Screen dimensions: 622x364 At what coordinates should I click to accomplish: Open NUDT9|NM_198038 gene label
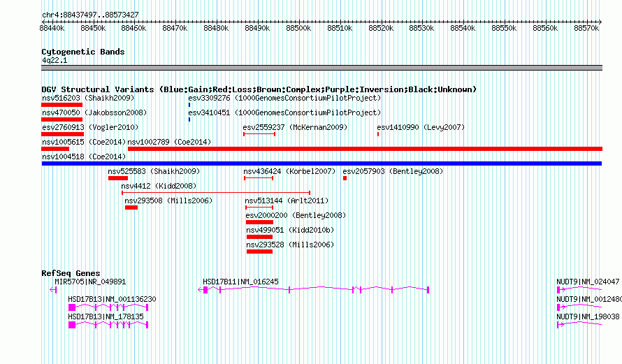(588, 316)
